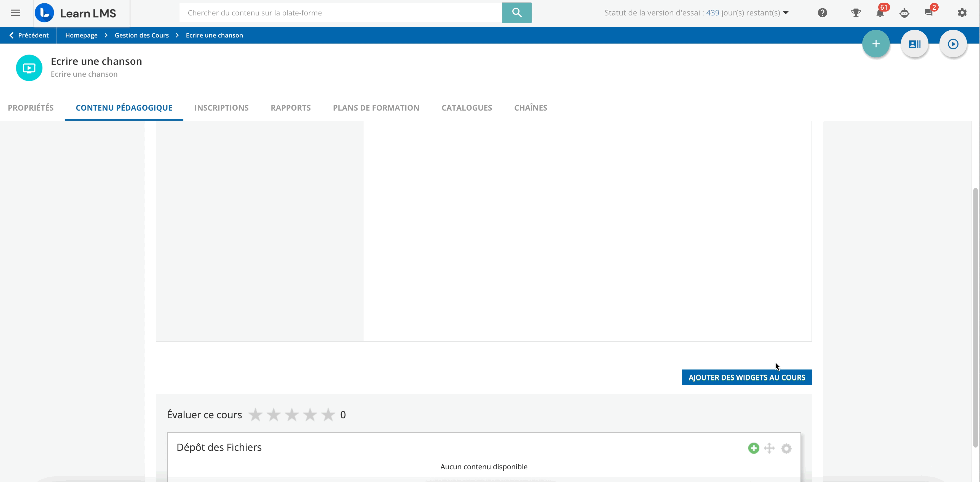This screenshot has width=980, height=482.
Task: Click the Évaluer ce cours label
Action: pos(204,415)
